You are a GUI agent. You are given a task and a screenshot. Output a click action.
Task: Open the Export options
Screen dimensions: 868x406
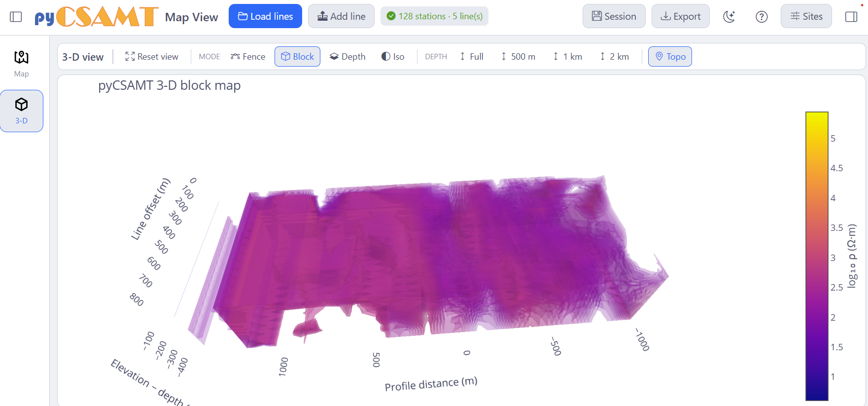coord(681,16)
